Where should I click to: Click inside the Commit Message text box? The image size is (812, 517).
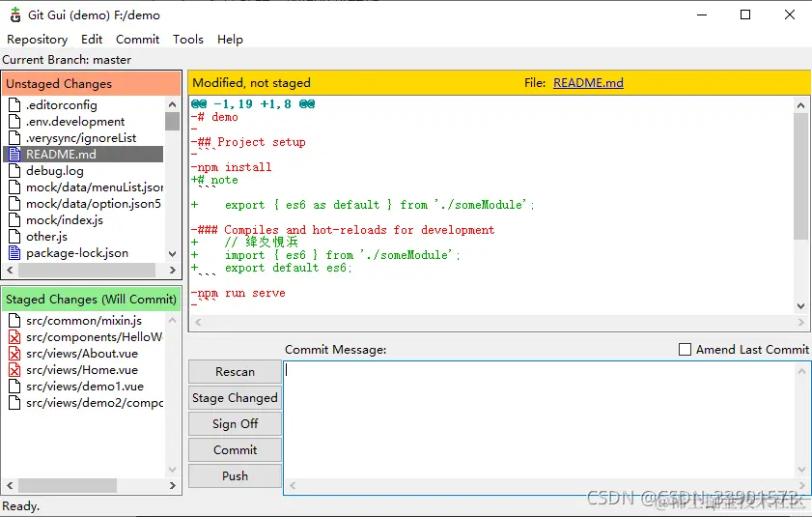click(x=539, y=420)
